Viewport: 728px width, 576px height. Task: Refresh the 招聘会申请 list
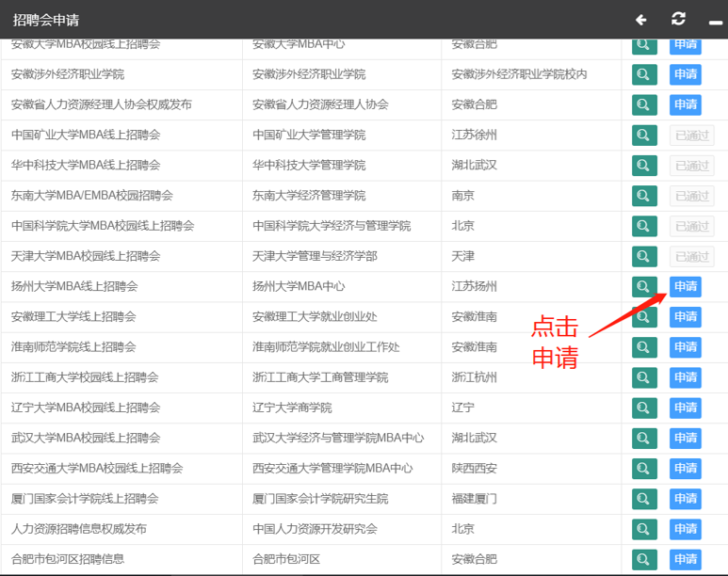click(x=678, y=19)
